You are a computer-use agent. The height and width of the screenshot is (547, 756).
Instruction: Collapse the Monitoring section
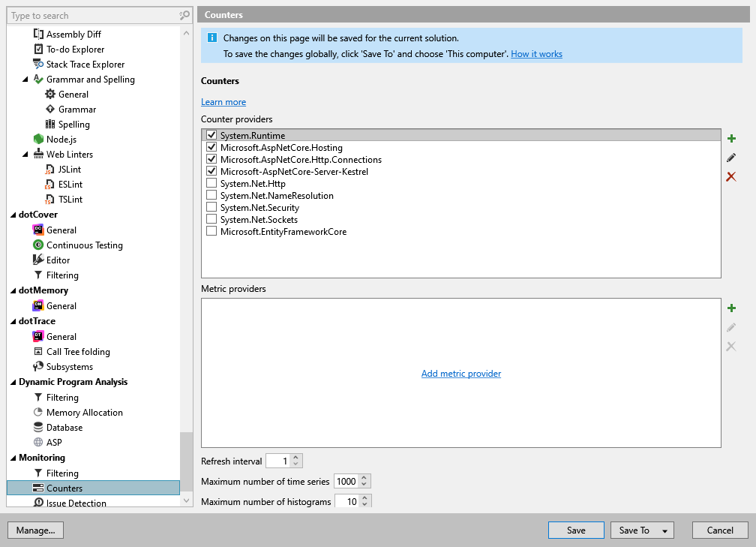tap(12, 457)
